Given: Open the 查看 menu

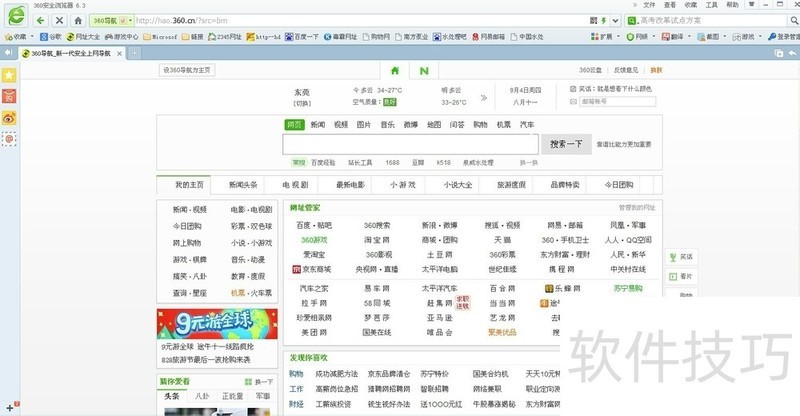Looking at the screenshot, I should click(670, 5).
